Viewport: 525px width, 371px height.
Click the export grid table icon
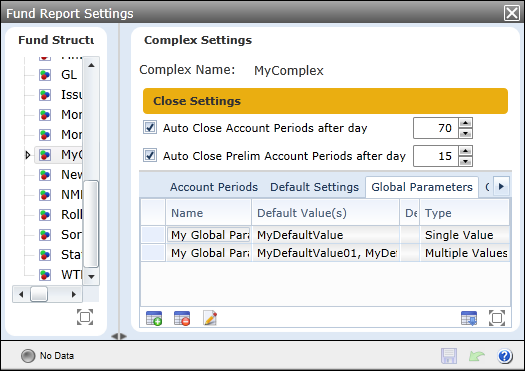pyautogui.click(x=469, y=318)
